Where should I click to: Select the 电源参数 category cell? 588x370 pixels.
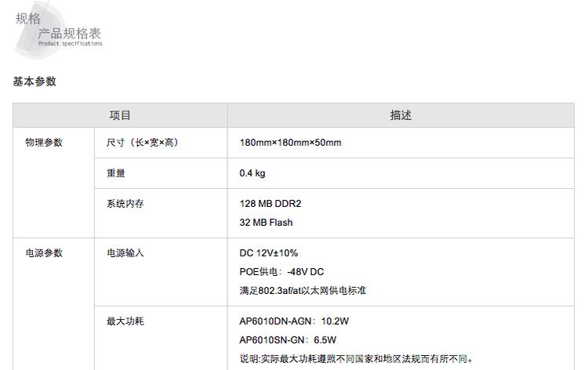(x=44, y=253)
